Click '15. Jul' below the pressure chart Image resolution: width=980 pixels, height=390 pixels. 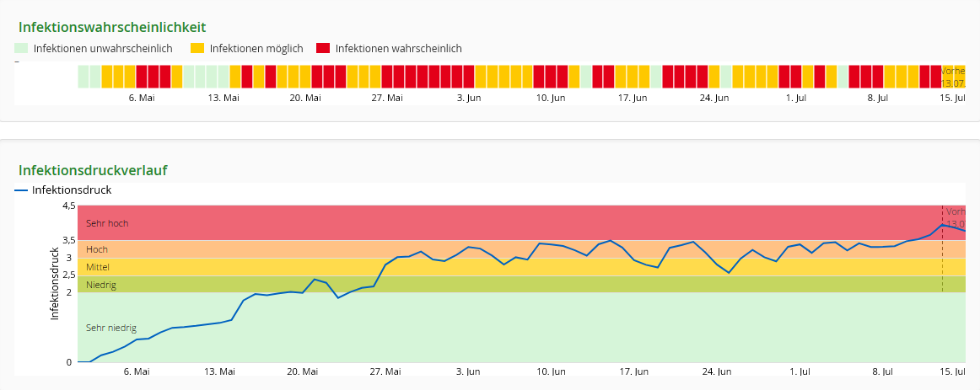click(953, 371)
